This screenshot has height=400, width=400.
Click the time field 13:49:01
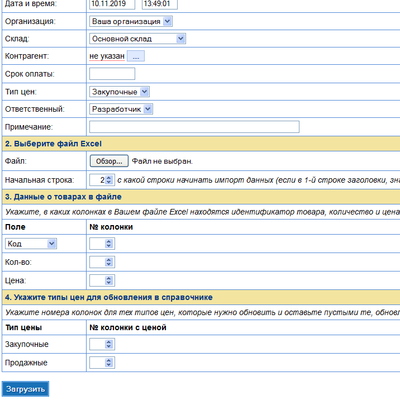pyautogui.click(x=160, y=4)
